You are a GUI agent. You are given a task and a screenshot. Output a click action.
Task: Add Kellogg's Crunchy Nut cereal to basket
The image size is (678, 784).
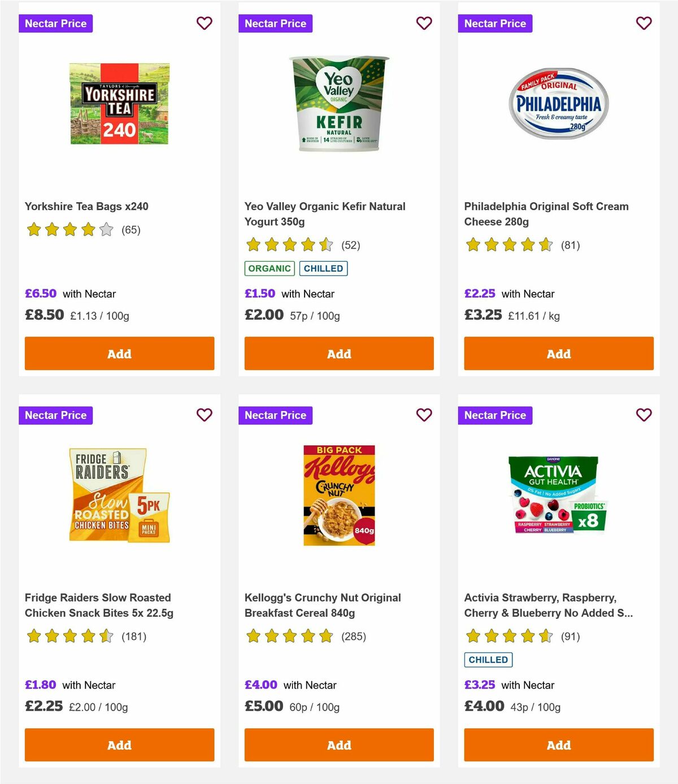[x=338, y=745]
